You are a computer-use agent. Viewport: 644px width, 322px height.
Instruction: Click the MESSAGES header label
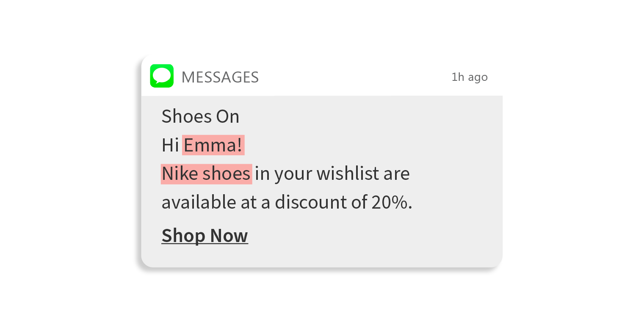coord(220,77)
